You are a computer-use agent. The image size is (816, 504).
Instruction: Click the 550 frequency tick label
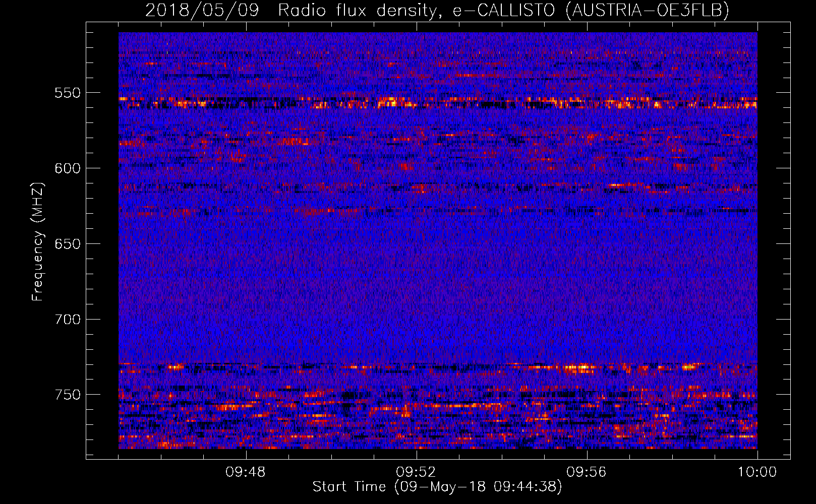[x=68, y=93]
